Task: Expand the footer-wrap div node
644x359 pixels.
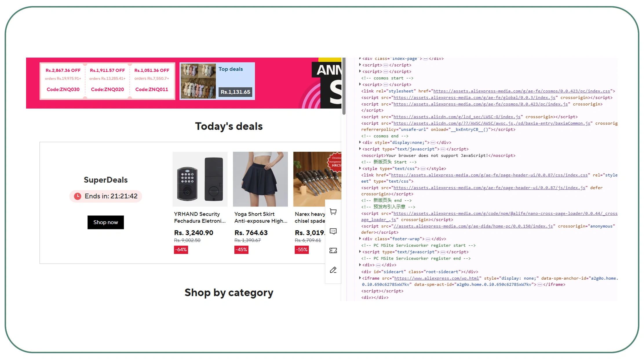Action: tap(360, 239)
